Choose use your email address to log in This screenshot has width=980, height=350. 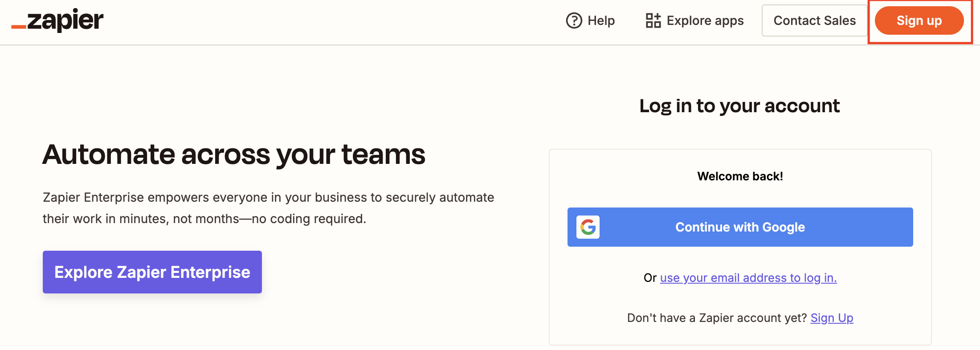[x=748, y=278]
